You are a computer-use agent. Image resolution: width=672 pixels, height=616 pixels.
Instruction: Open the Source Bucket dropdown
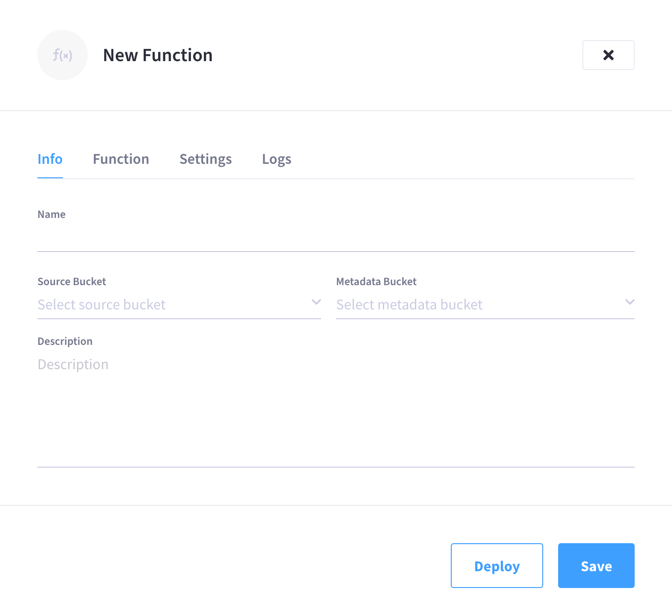[179, 305]
